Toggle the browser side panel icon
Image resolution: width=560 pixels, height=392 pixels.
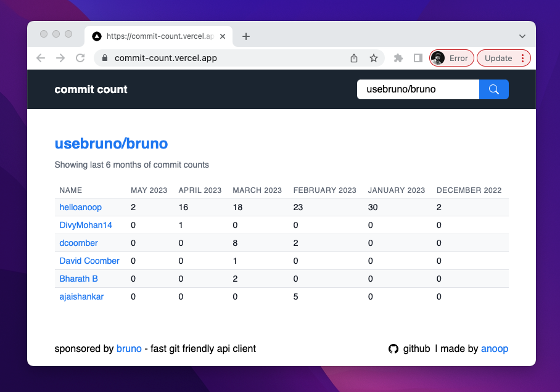point(418,58)
